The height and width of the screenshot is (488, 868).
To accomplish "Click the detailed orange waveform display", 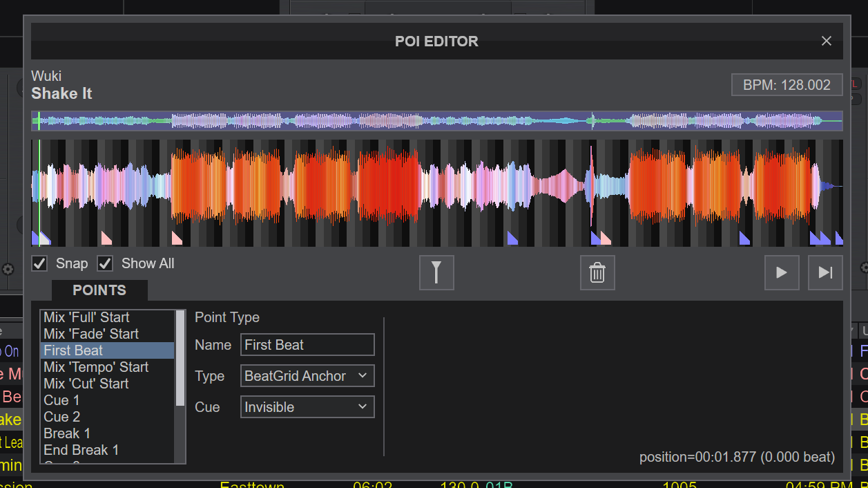I will click(x=436, y=193).
